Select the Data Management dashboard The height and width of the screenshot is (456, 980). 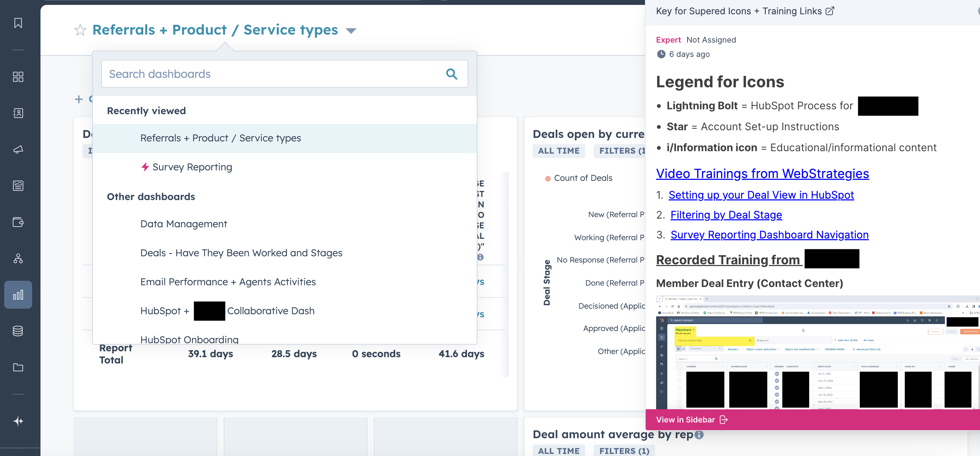point(284,224)
